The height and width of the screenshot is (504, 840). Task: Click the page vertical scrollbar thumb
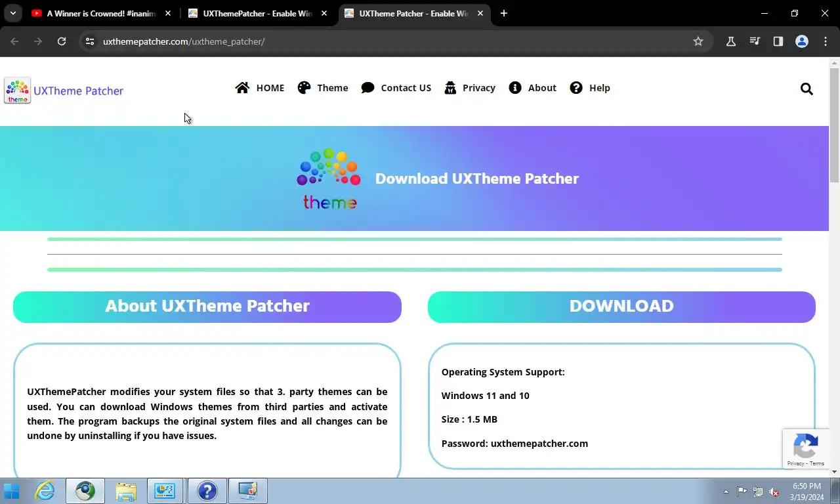[x=835, y=125]
